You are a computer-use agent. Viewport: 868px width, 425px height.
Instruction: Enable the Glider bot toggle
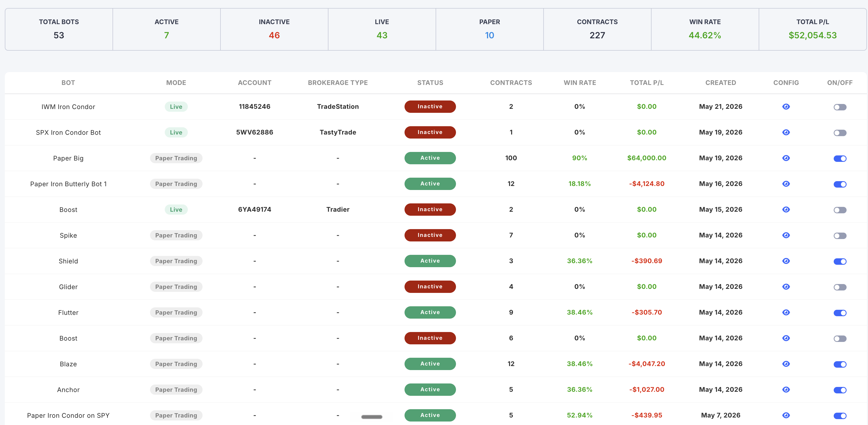click(840, 287)
